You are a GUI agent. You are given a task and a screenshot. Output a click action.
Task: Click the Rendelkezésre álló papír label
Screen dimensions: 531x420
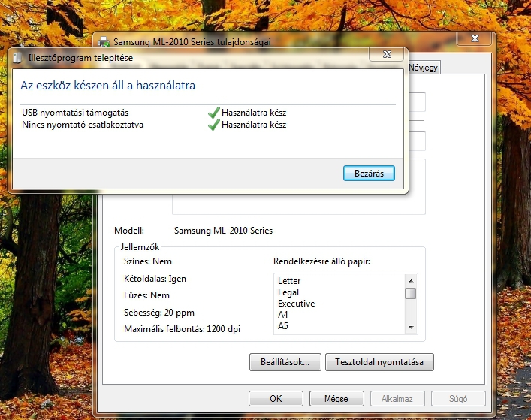point(321,261)
